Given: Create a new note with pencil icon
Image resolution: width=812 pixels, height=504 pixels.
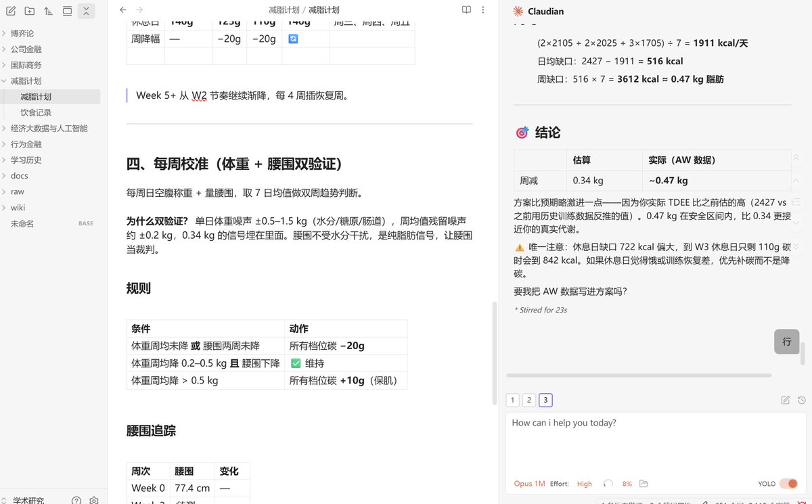Looking at the screenshot, I should (11, 11).
